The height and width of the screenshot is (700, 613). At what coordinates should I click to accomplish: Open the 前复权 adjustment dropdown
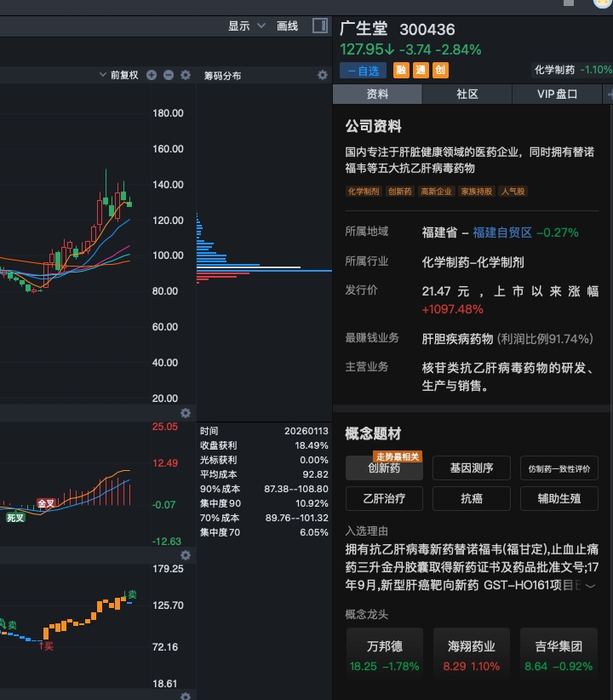click(x=118, y=75)
